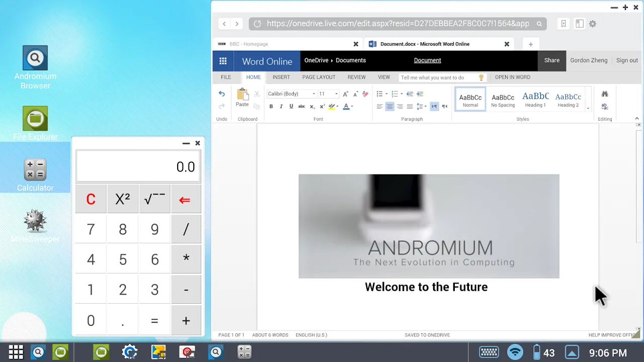Justify the paragraph text
The image size is (644, 362).
point(410,107)
